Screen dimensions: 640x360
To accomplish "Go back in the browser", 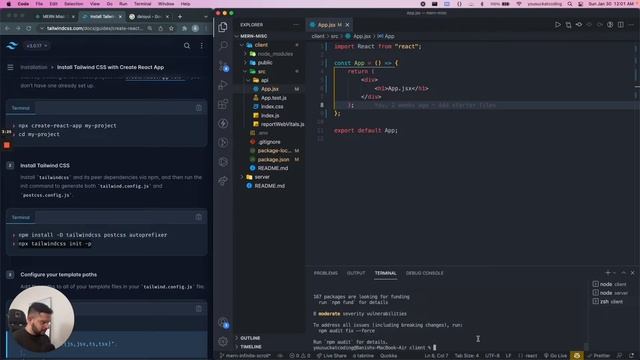I will pyautogui.click(x=7, y=28).
